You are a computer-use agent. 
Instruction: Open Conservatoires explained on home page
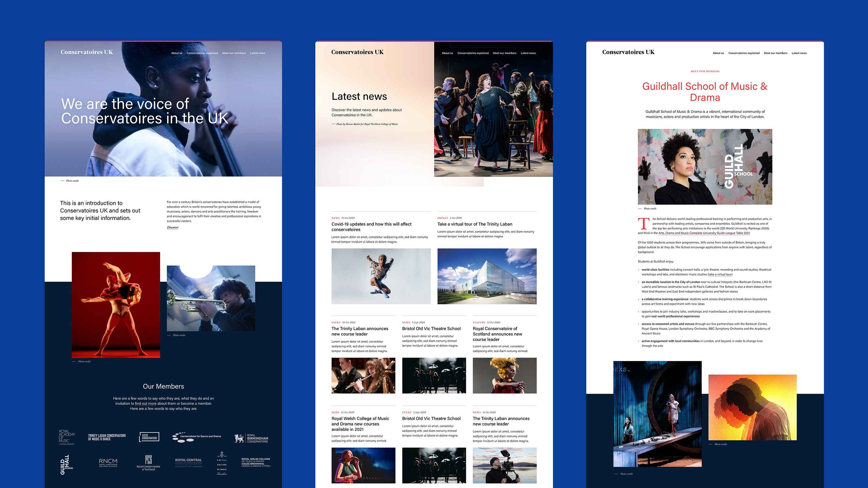tap(202, 53)
